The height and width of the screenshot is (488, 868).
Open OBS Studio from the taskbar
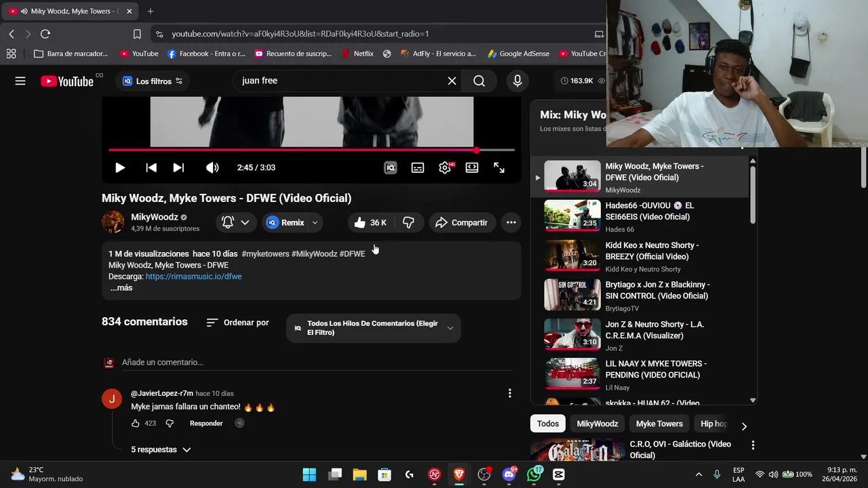[x=484, y=474]
